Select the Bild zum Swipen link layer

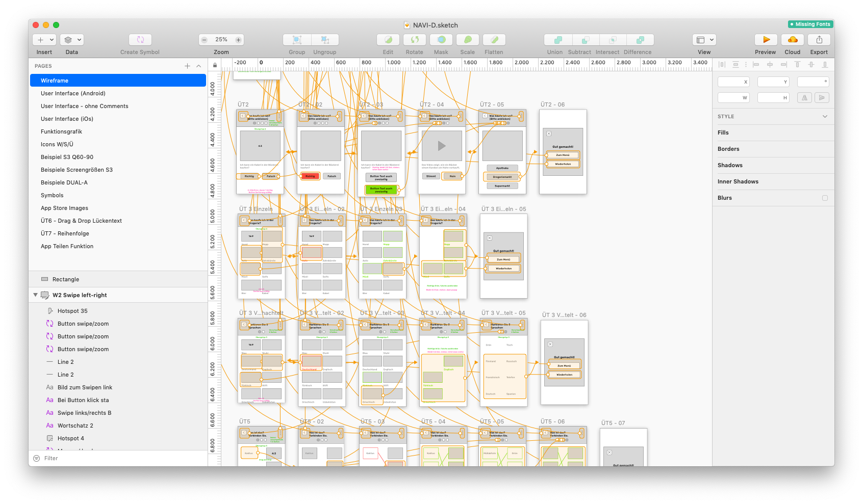coord(118,387)
